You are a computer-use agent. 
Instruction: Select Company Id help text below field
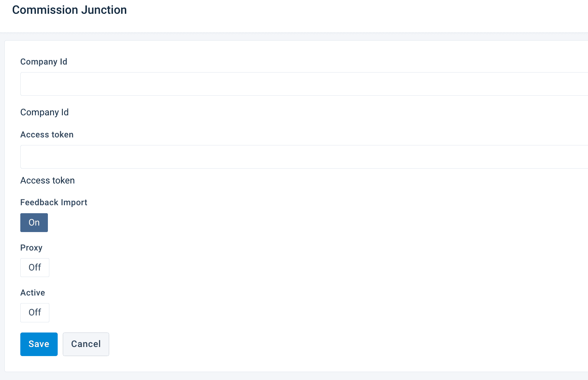click(x=44, y=112)
